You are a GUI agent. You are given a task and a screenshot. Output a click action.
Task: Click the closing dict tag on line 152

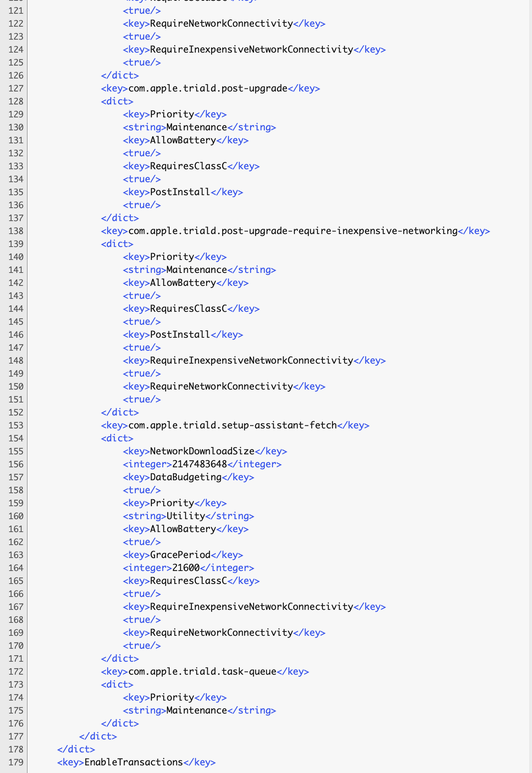coord(120,412)
